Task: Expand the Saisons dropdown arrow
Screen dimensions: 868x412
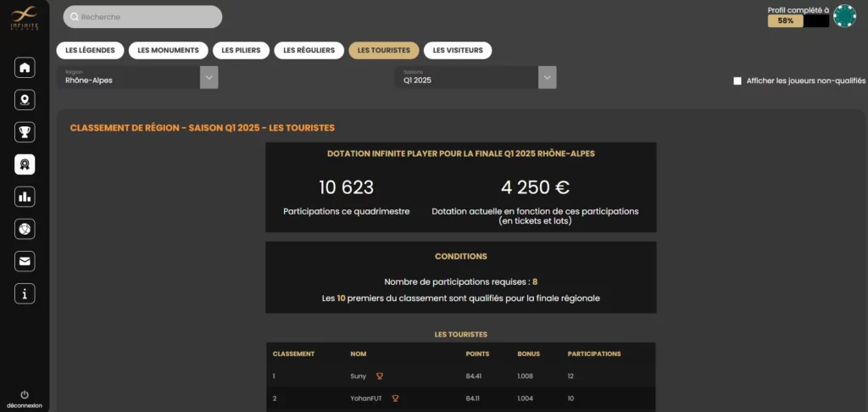Action: (547, 77)
